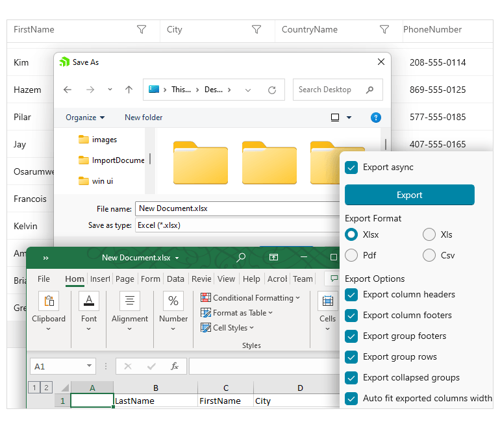
Task: Select the Csv export format
Action: point(429,255)
